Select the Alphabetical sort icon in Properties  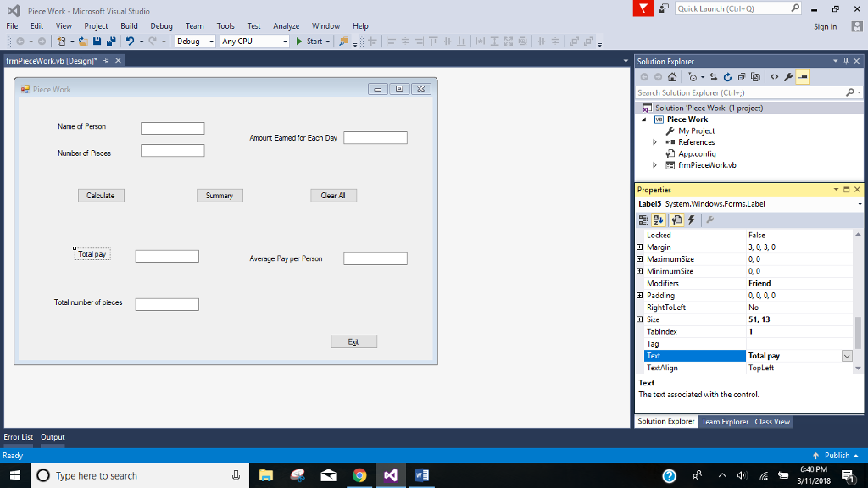(659, 219)
